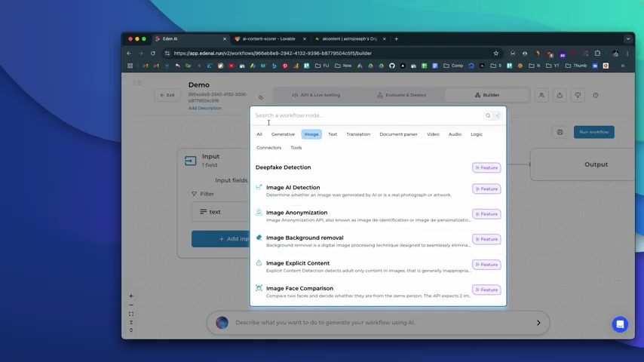
Task: Select the Connectors category filter
Action: pyautogui.click(x=269, y=148)
